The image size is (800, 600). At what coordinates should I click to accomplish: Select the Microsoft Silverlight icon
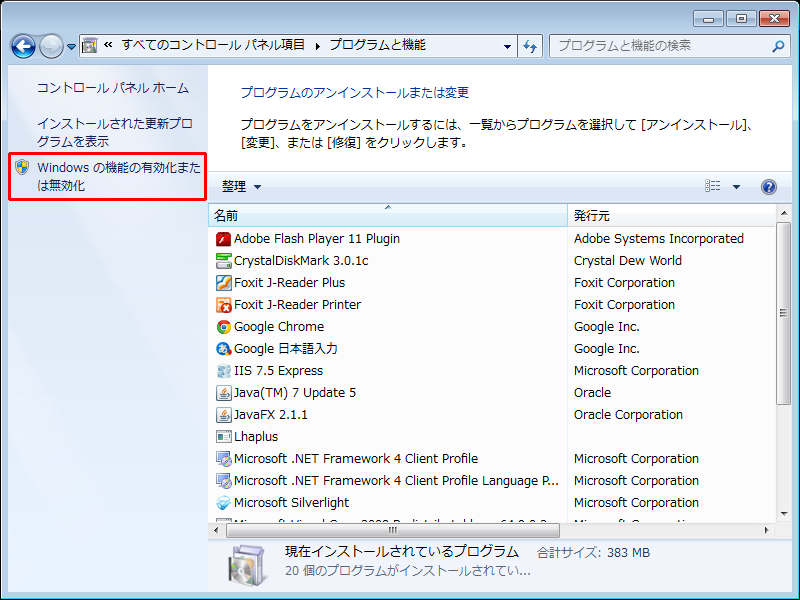coord(223,502)
